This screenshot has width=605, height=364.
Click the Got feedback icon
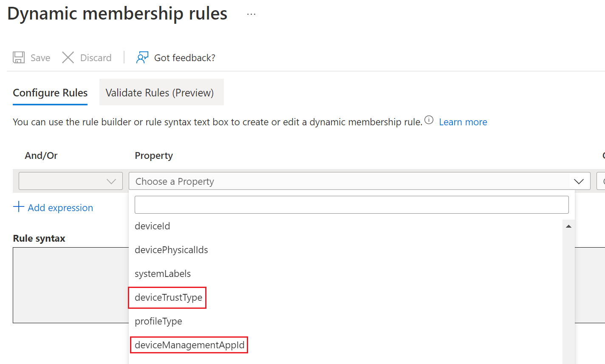tap(142, 56)
